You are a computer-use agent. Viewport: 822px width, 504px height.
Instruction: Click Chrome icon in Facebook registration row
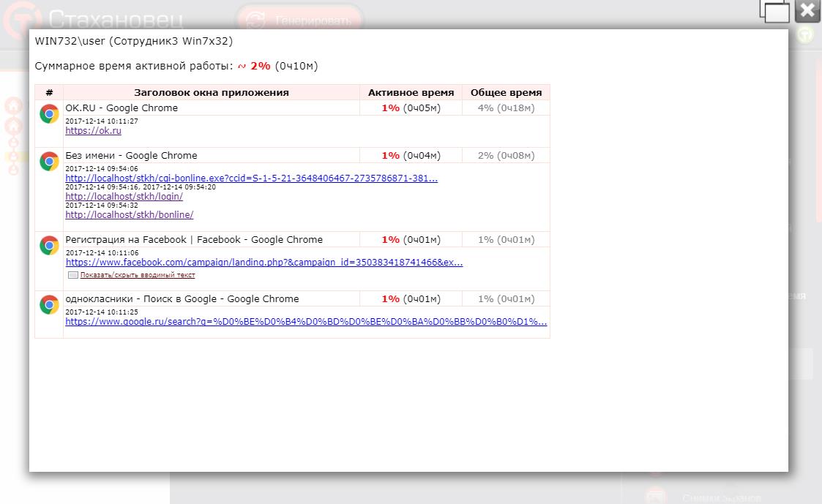pyautogui.click(x=49, y=245)
